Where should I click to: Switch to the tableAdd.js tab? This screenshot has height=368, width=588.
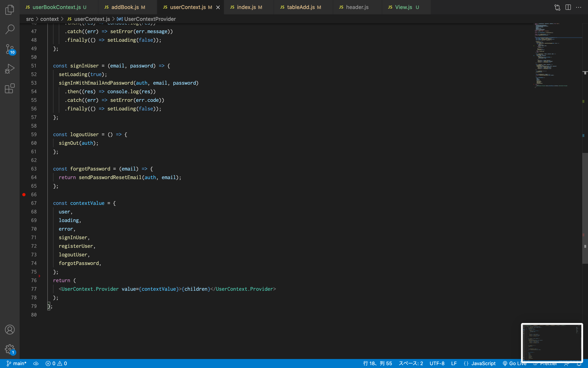(x=303, y=7)
